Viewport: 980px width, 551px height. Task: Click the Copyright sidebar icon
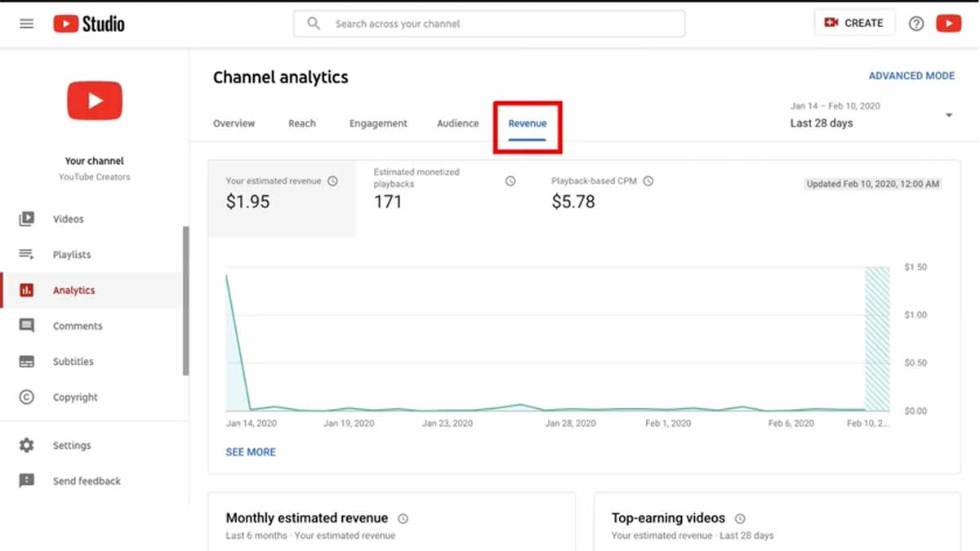click(27, 397)
